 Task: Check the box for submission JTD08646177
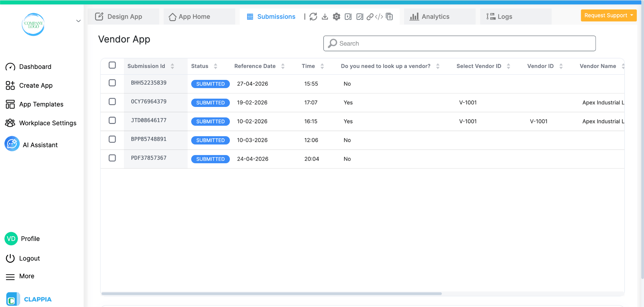[112, 120]
